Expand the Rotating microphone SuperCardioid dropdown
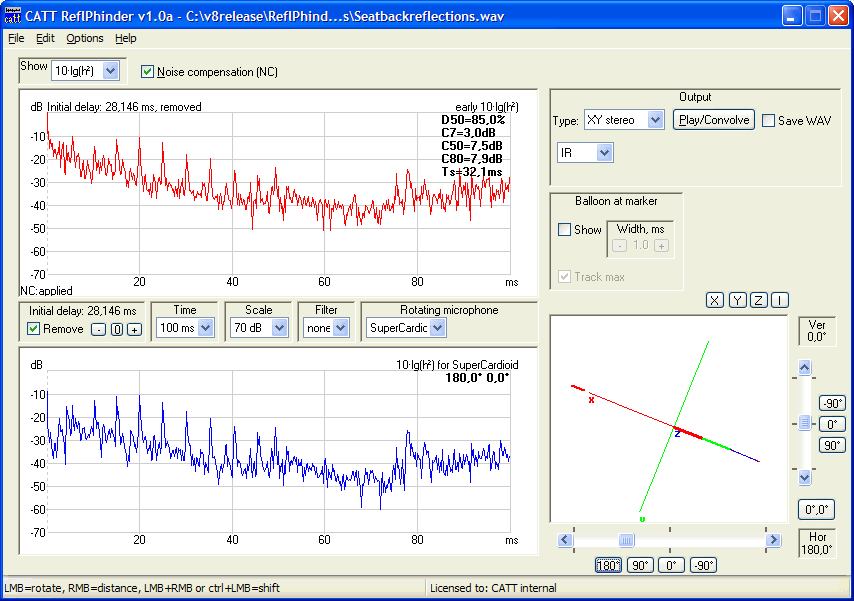The width and height of the screenshot is (854, 601). [x=438, y=328]
